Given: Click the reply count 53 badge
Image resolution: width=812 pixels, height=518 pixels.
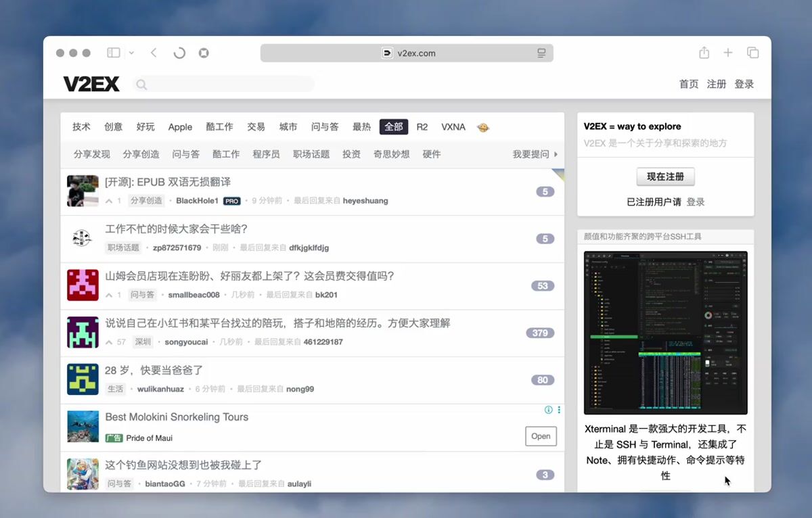Looking at the screenshot, I should pos(543,286).
